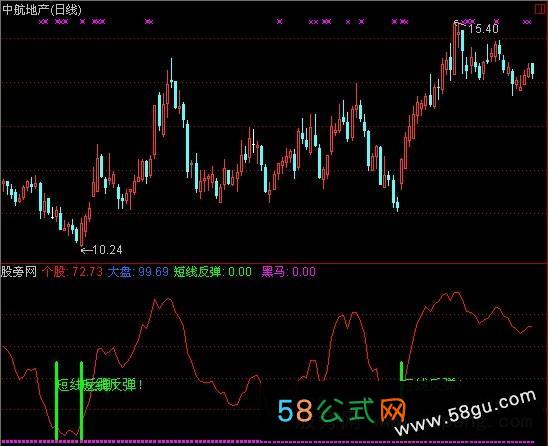
Task: Click the purple dotted bar at the chart bottom
Action: tap(274, 442)
